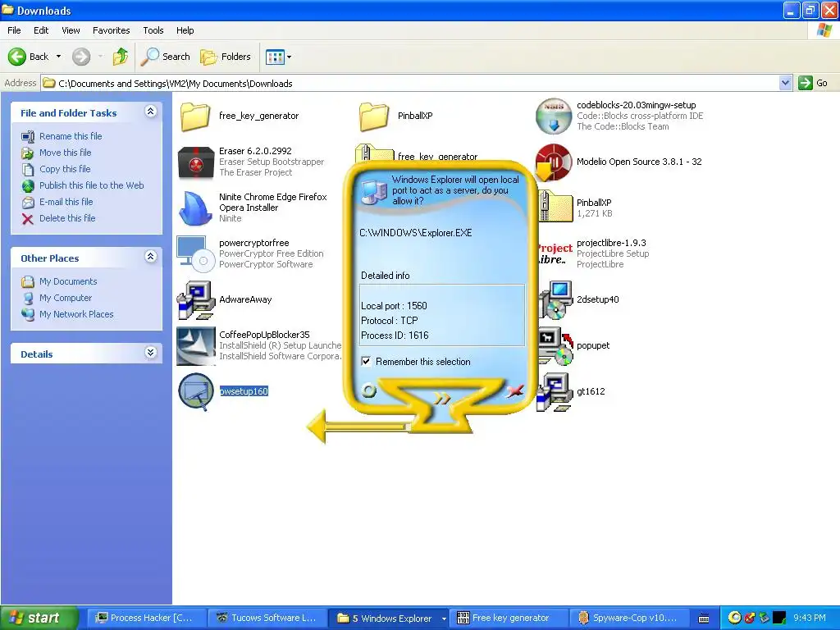Select the AdwareAway installer icon
This screenshot has height=630, width=840.
[x=196, y=300]
